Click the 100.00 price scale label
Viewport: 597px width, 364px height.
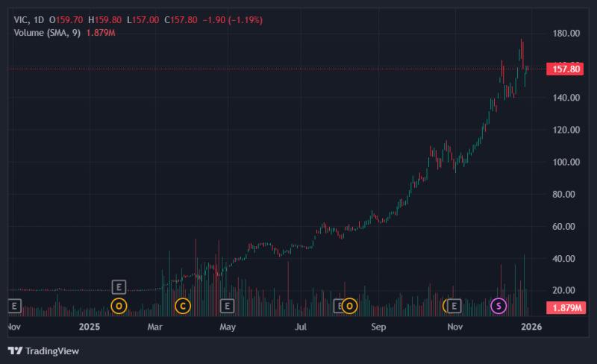click(566, 162)
